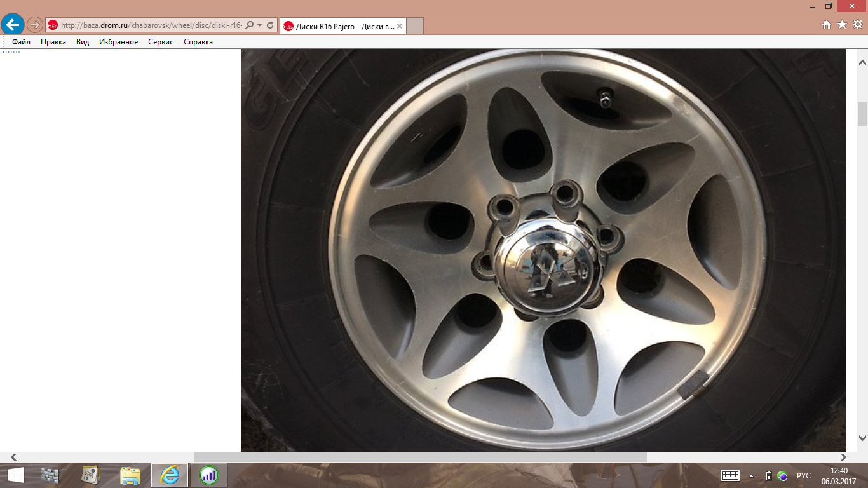The width and height of the screenshot is (868, 488).
Task: Click the vertical scrollbar down arrow
Action: click(x=862, y=438)
